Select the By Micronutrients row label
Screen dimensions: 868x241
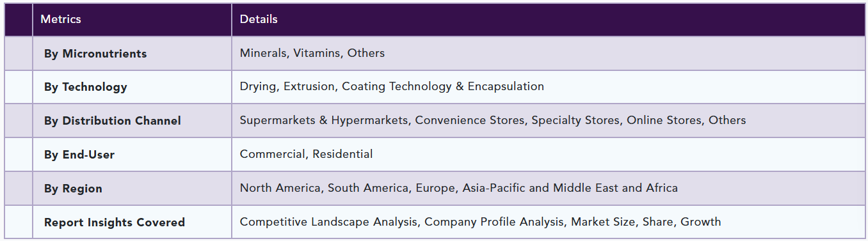coord(95,54)
